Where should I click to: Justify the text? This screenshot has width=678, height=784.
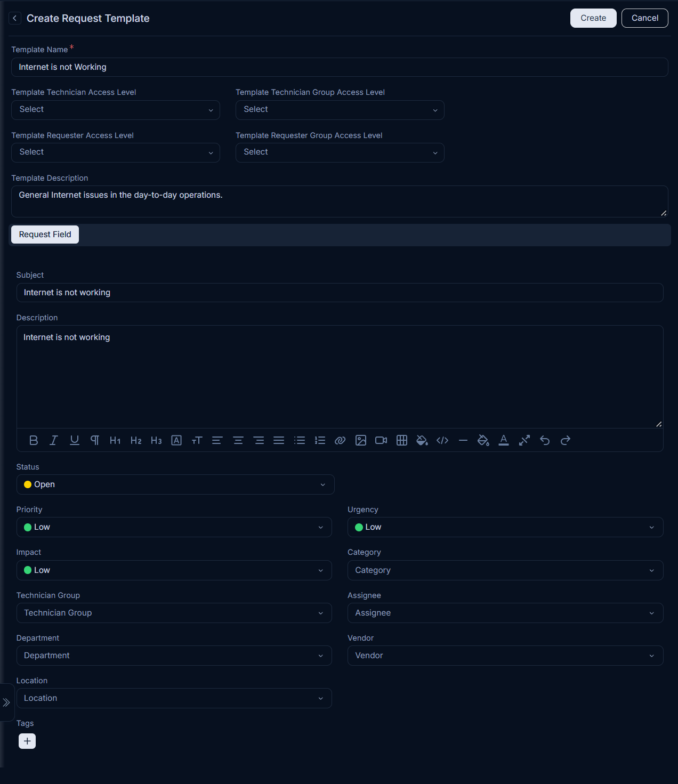pyautogui.click(x=279, y=440)
